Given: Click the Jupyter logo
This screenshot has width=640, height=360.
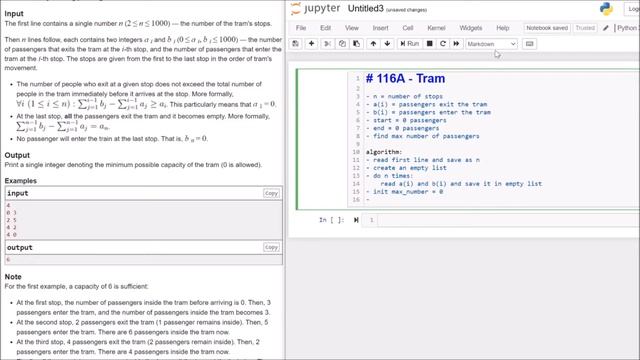Looking at the screenshot, I should click(315, 9).
